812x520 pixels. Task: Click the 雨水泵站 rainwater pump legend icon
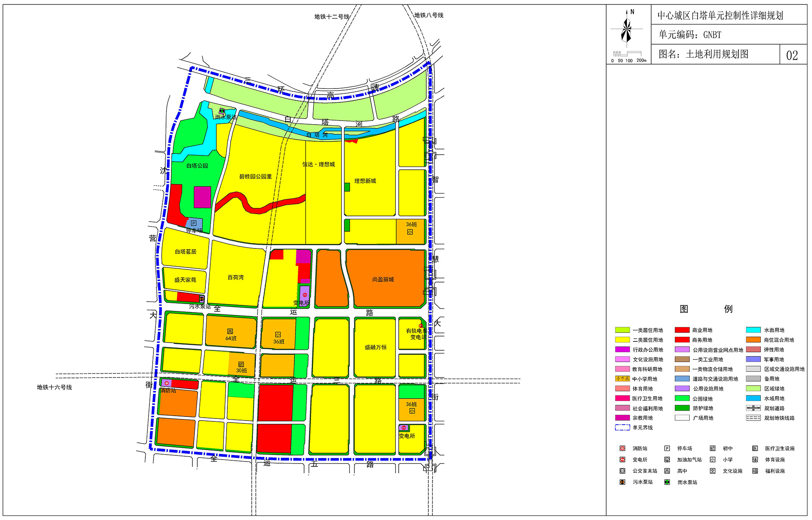[667, 482]
